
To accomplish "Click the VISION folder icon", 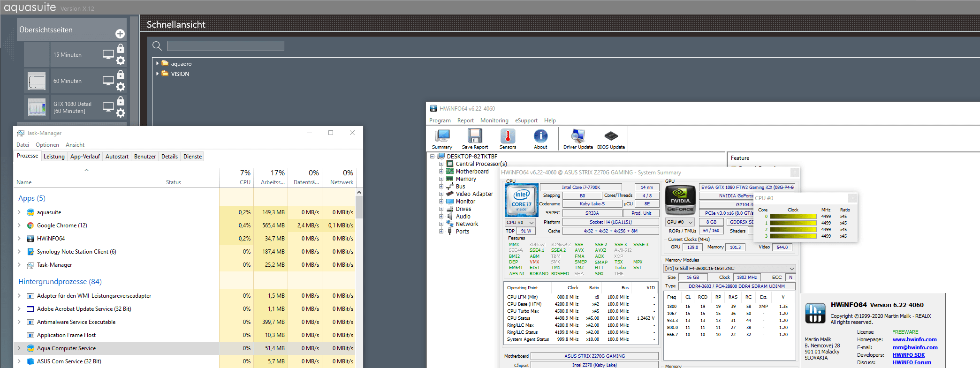I will tap(165, 74).
